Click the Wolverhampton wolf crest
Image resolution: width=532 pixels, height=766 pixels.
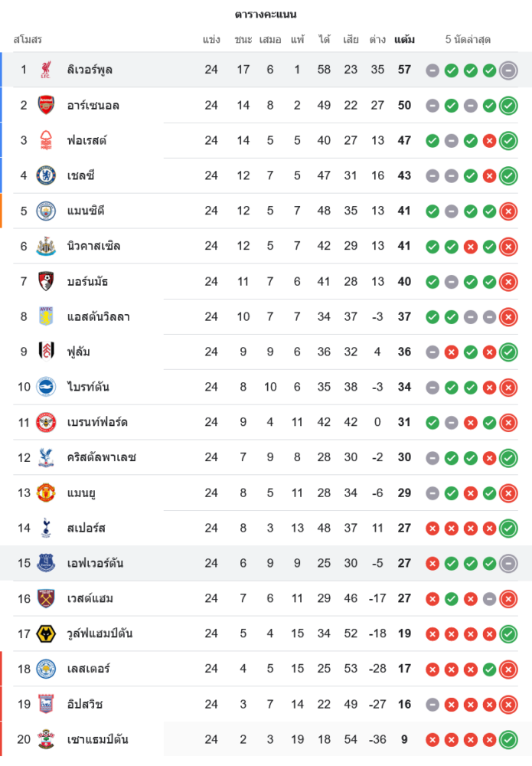coord(47,633)
